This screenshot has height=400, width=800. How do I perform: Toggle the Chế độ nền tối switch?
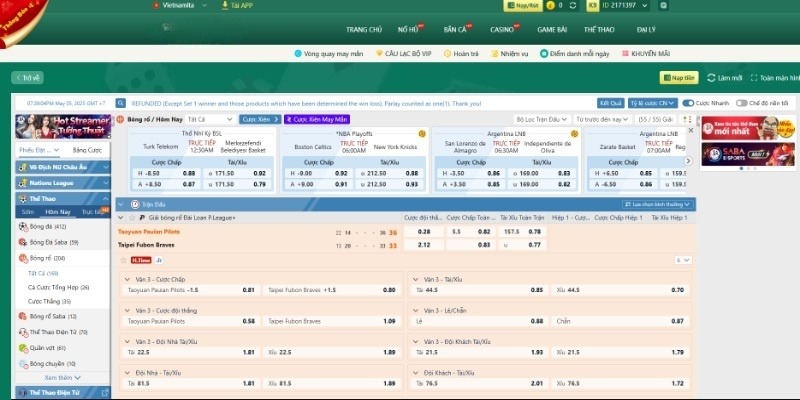[741, 103]
